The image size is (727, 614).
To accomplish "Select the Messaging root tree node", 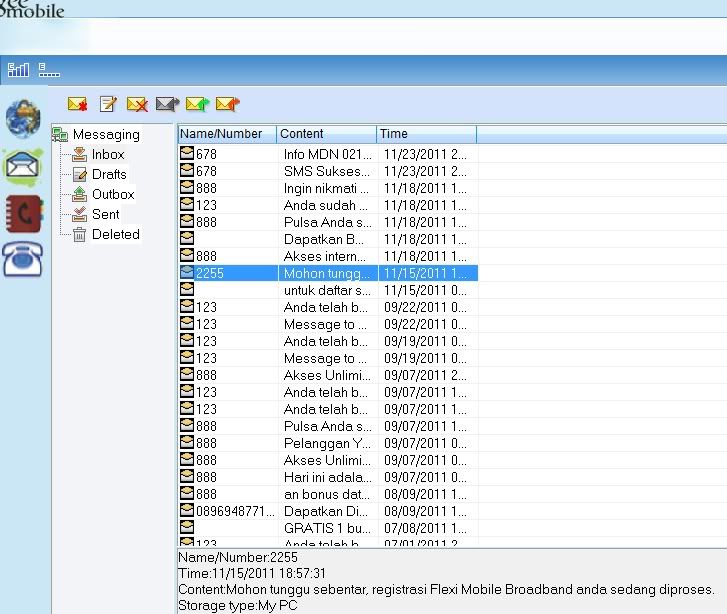I will pyautogui.click(x=105, y=135).
